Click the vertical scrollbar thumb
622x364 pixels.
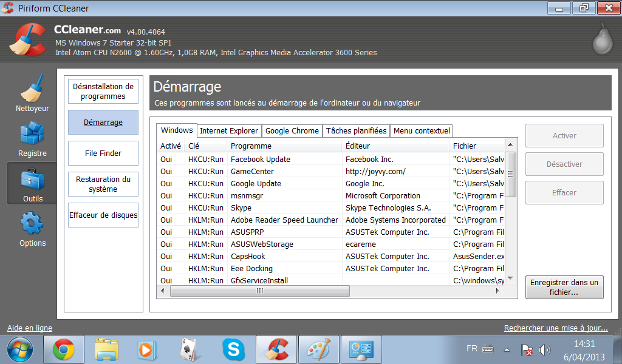tap(510, 174)
